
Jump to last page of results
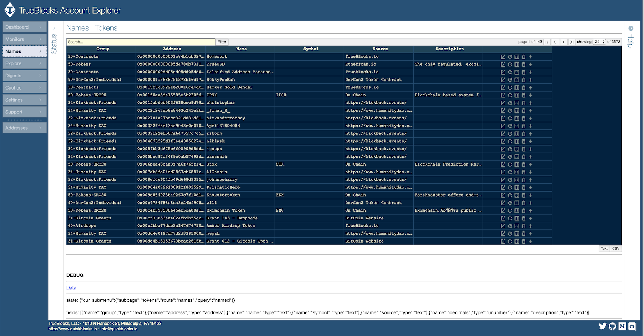[572, 42]
